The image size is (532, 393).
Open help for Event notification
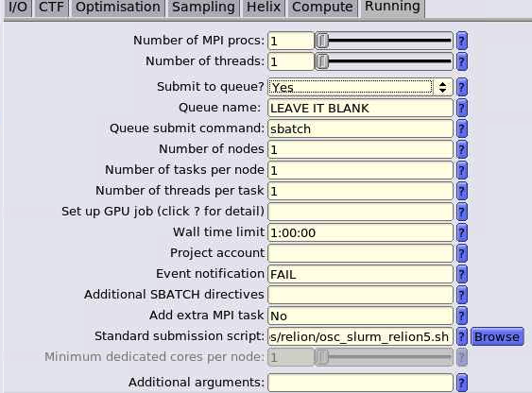click(461, 274)
